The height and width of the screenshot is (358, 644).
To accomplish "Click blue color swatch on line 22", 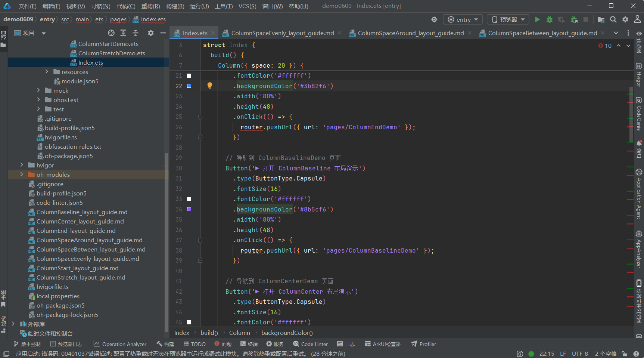I will tap(189, 86).
